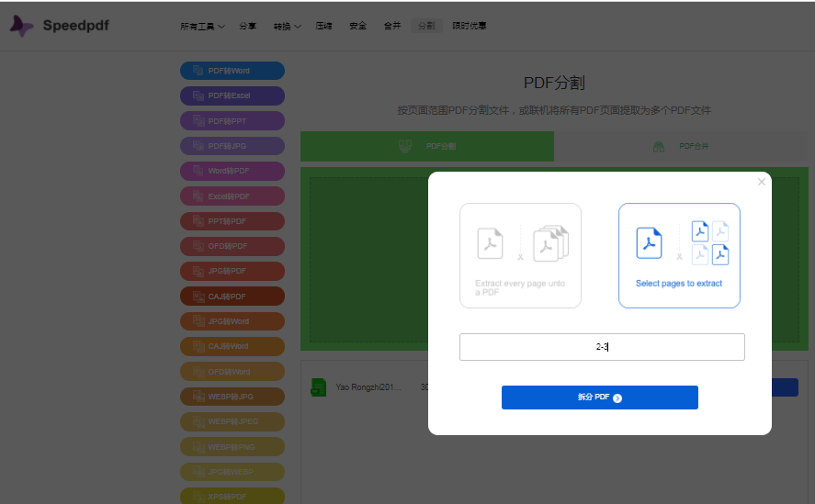This screenshot has height=504, width=815.
Task: Open the 转换 dropdown in navigation
Action: pos(288,26)
